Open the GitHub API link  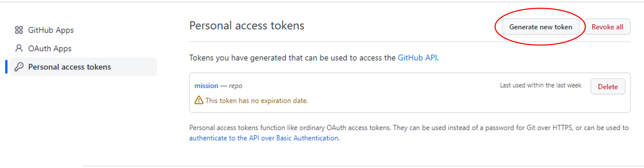417,58
